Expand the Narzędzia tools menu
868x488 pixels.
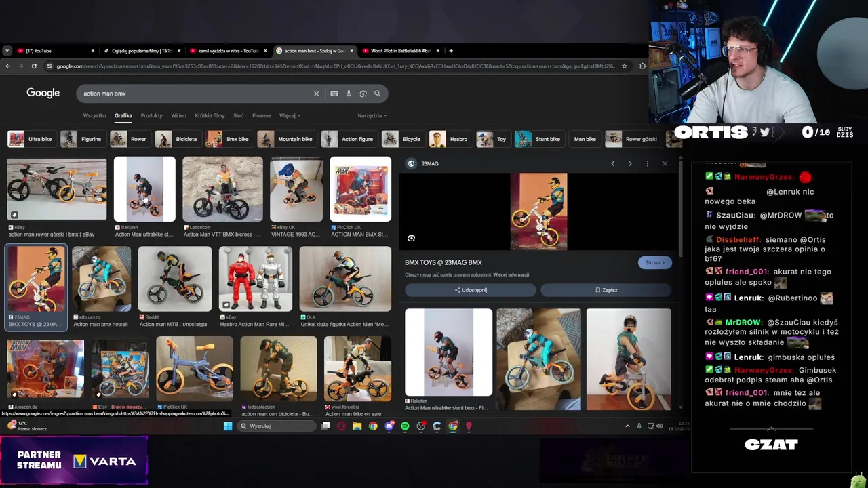372,115
